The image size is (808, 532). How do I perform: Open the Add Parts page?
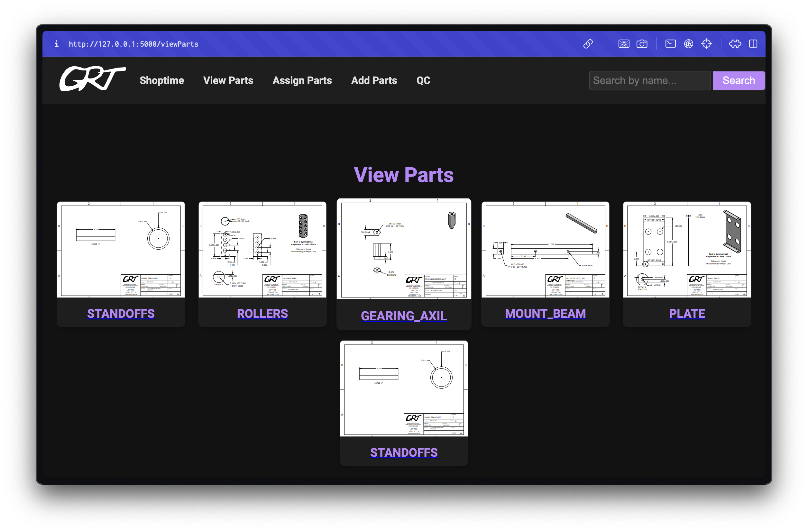374,80
